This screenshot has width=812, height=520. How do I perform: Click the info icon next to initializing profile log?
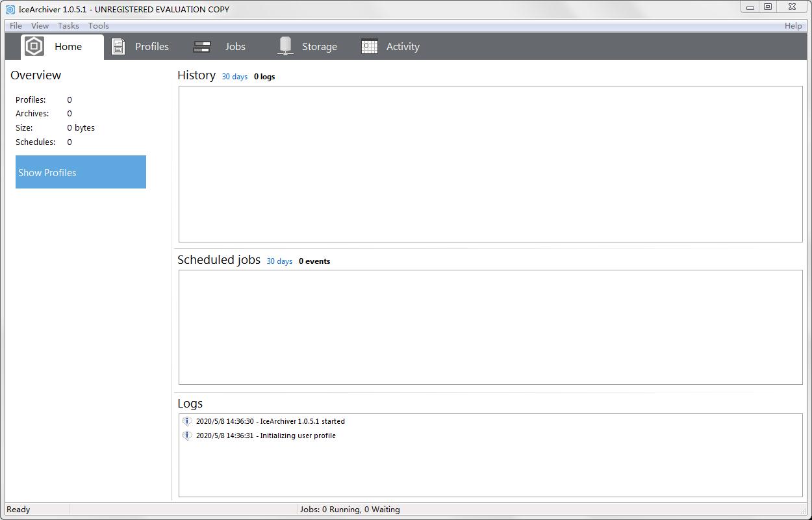(x=187, y=435)
